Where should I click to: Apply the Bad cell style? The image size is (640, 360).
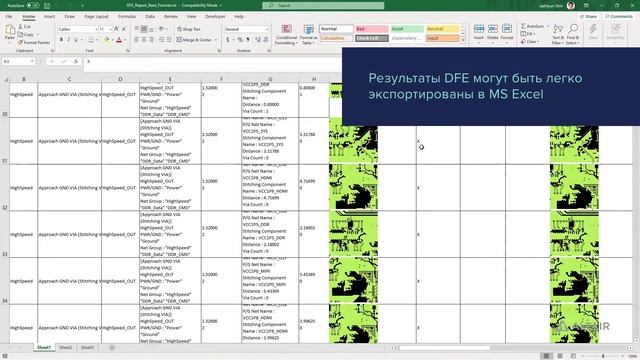point(371,29)
